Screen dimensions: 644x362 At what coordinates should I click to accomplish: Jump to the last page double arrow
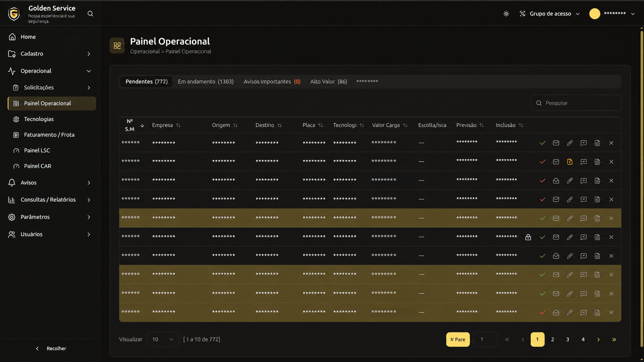(x=614, y=340)
